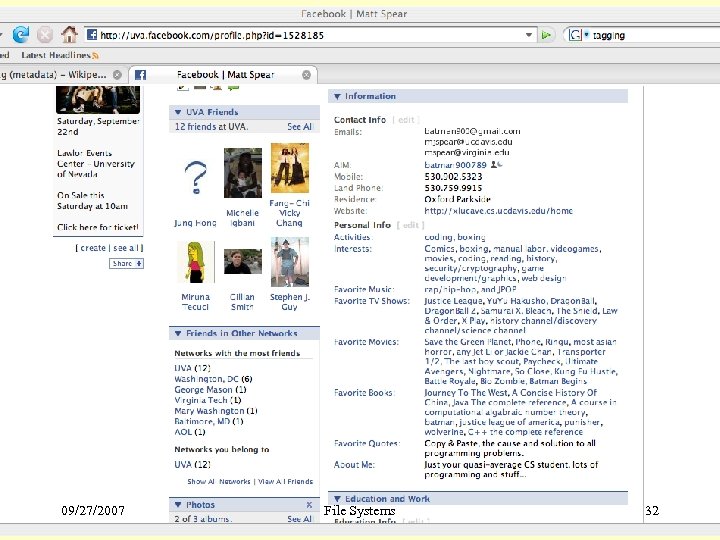Viewport: 720px width, 540px height.
Task: Click View All Friends link
Action: (285, 481)
